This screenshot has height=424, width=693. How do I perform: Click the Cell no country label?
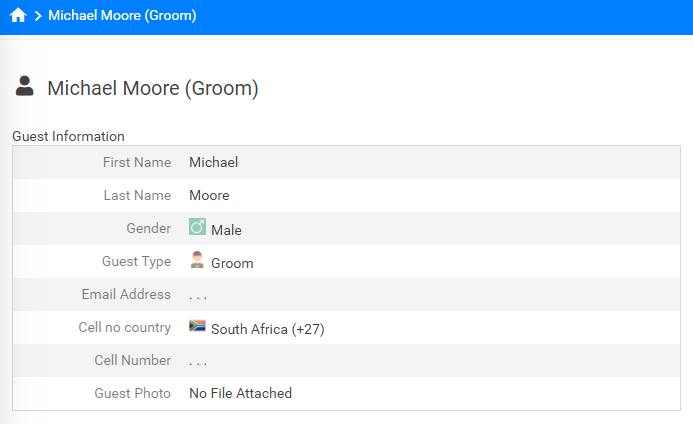point(125,327)
